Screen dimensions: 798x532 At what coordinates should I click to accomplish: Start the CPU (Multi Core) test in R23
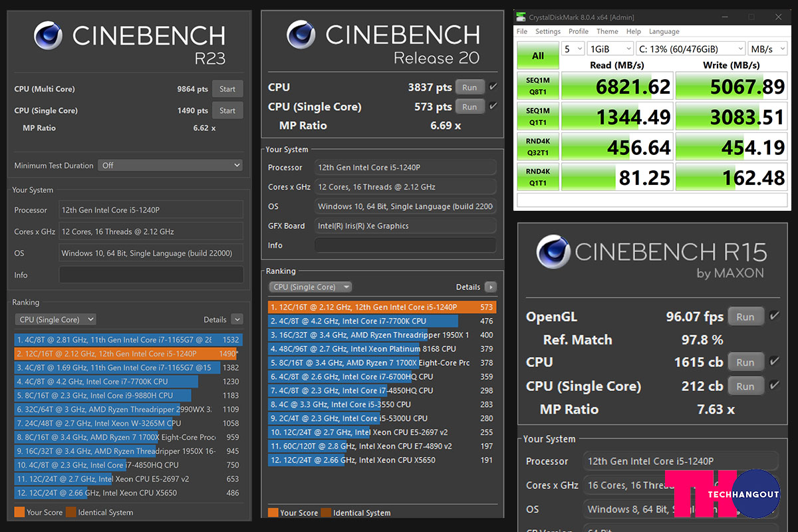pos(227,89)
